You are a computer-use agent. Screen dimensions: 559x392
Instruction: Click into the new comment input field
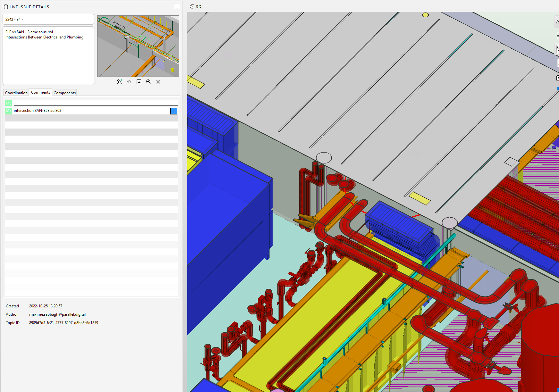[96, 103]
